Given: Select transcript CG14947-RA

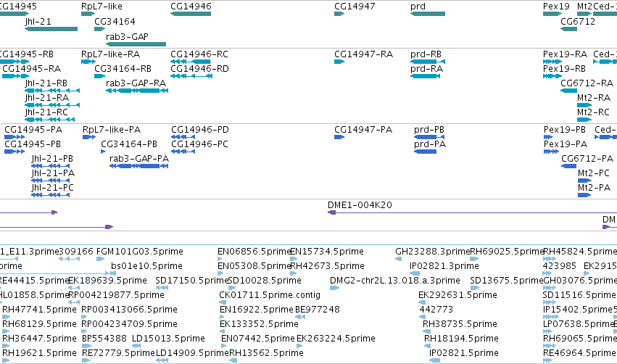Looking at the screenshot, I should point(339,62).
